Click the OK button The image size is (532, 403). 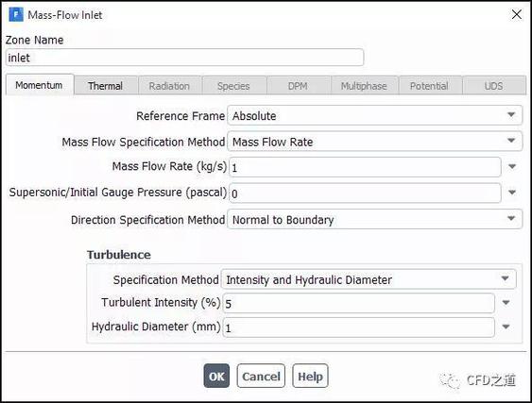[x=216, y=376]
